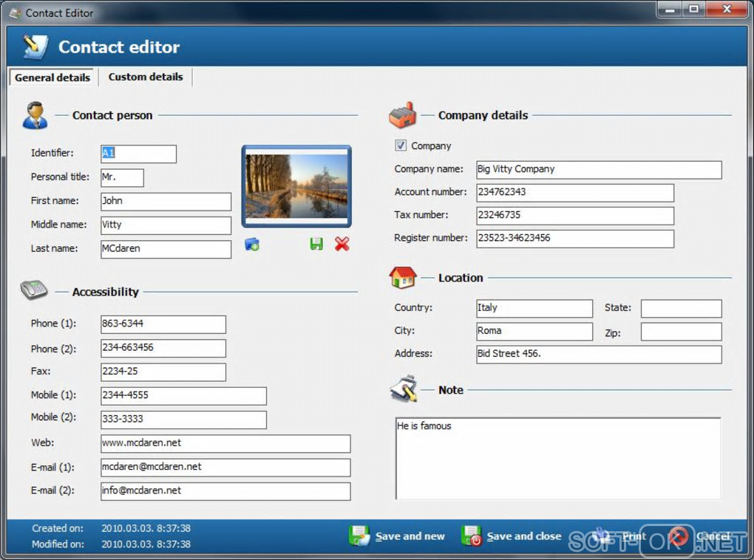Click the Account number field 234762343

coord(575,192)
